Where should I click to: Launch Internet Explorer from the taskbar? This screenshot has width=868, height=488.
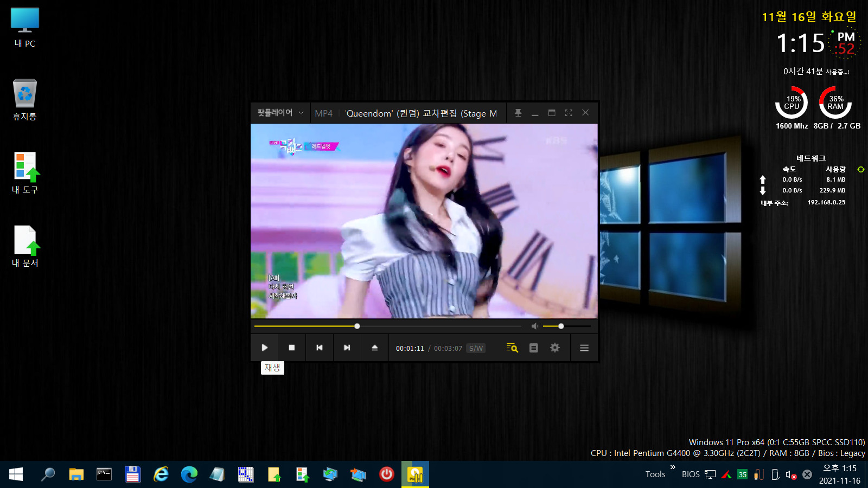click(x=161, y=474)
